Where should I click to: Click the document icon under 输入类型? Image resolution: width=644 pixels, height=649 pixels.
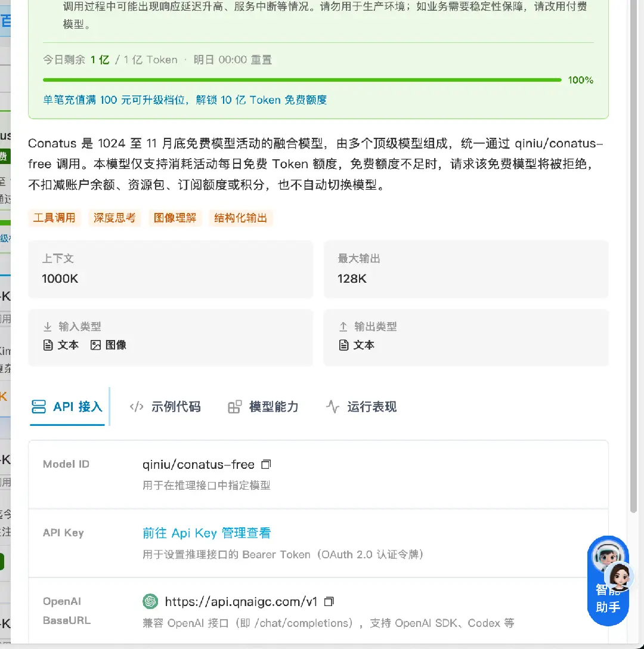point(48,345)
